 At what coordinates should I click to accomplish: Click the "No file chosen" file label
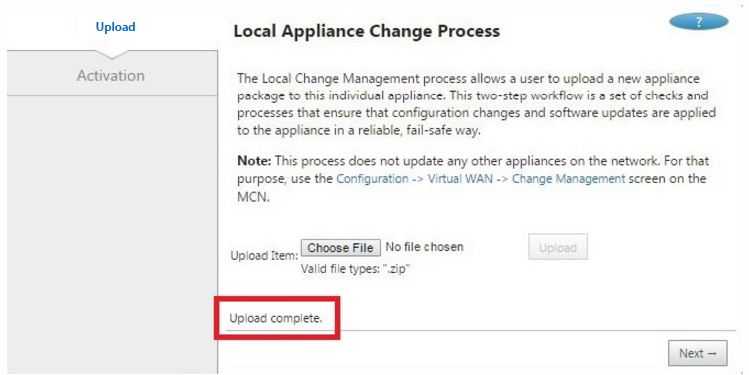click(424, 247)
